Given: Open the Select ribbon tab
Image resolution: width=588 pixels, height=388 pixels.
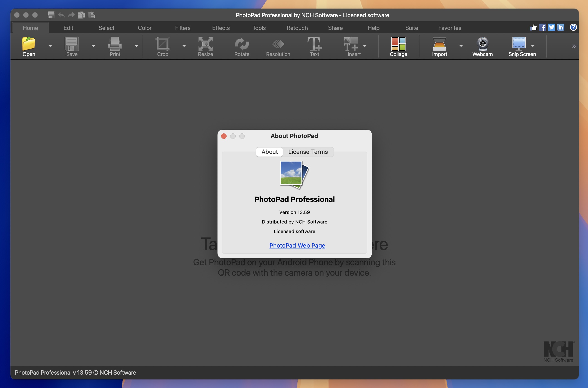Looking at the screenshot, I should (106, 28).
